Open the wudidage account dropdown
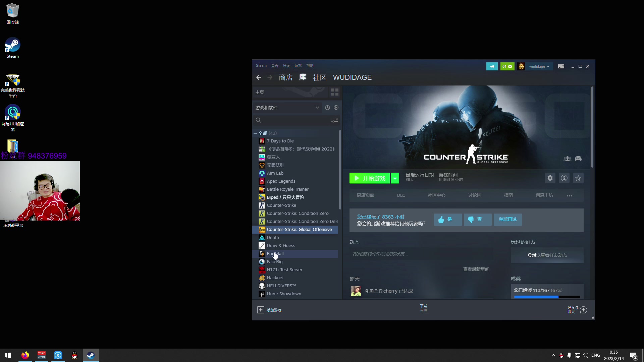This screenshot has width=644, height=362. pos(539,66)
